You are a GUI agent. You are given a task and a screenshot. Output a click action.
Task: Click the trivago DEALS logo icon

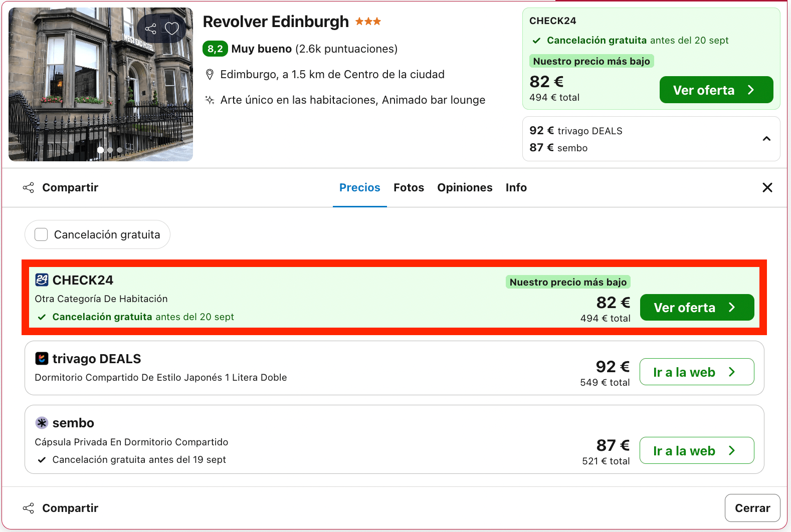click(42, 358)
